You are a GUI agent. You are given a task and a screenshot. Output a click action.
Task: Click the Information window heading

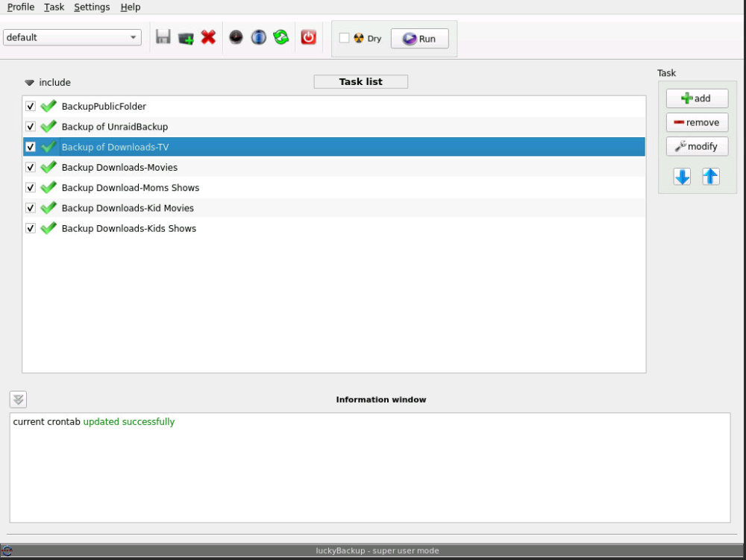[x=381, y=400]
